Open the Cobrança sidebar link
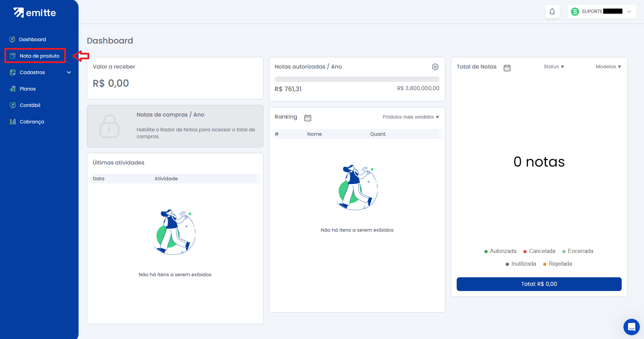This screenshot has height=339, width=644. pos(32,122)
